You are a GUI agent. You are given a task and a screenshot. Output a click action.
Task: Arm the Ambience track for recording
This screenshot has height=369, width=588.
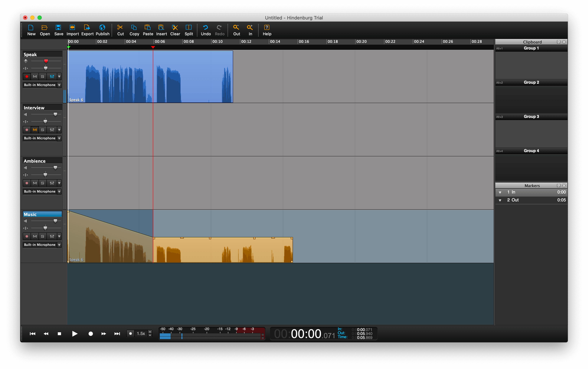(x=27, y=183)
